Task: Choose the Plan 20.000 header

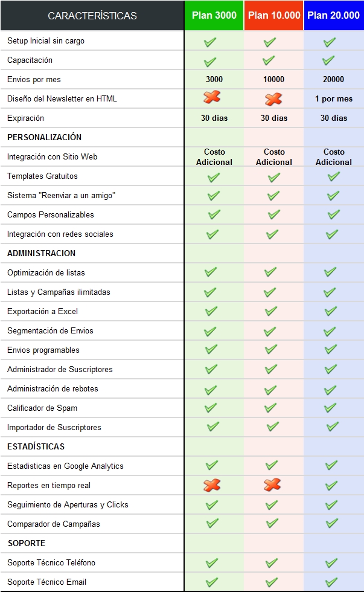Action: pyautogui.click(x=333, y=16)
